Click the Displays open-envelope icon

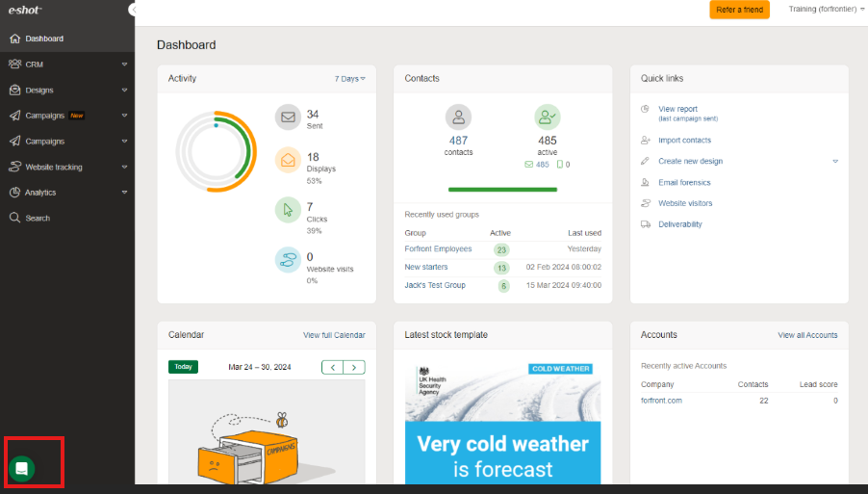click(x=288, y=160)
